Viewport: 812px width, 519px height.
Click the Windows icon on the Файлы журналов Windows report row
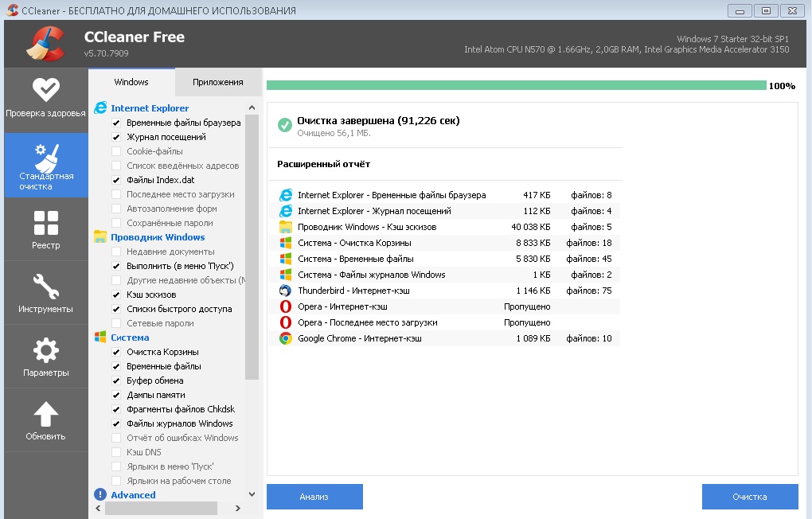coord(285,275)
